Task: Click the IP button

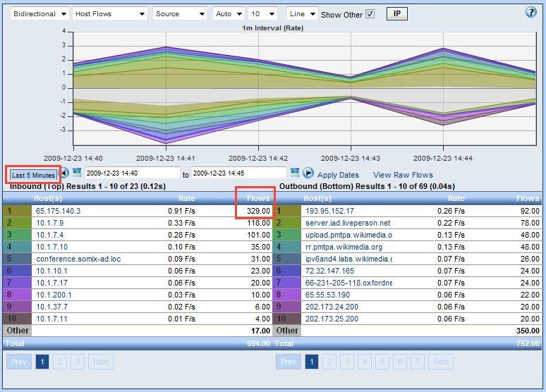Action: pos(397,13)
